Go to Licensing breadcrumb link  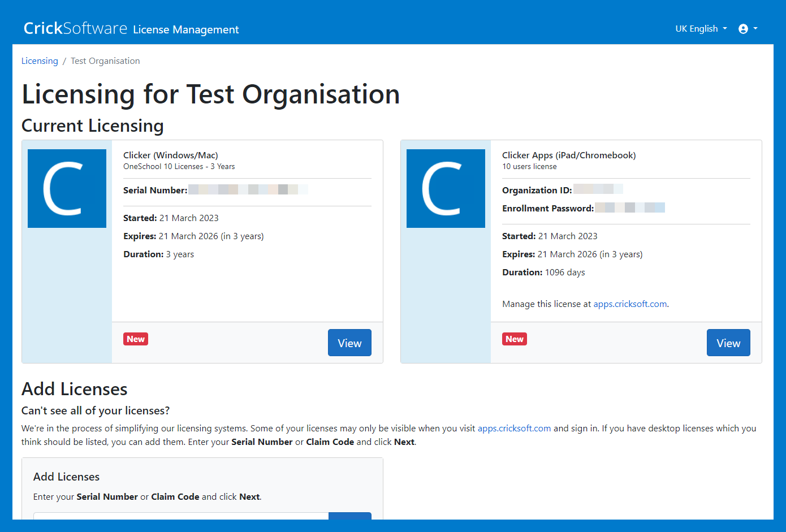coord(40,61)
